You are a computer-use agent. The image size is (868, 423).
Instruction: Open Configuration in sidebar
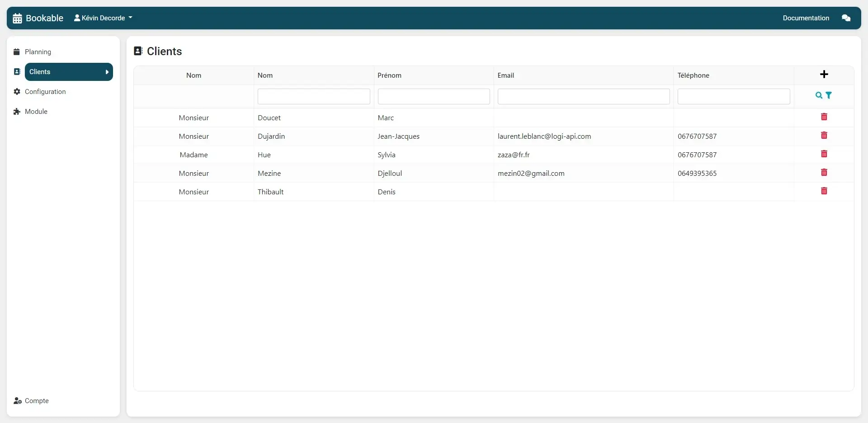[45, 92]
